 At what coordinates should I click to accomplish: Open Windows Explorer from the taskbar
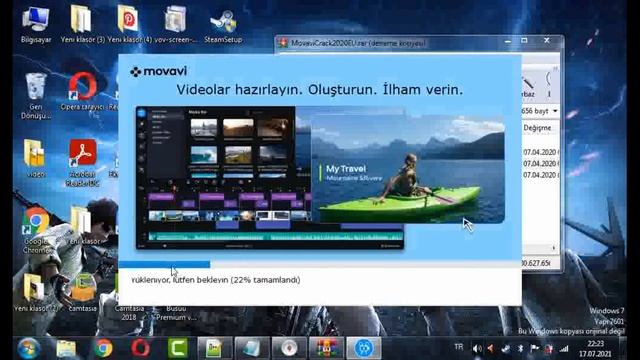66,349
